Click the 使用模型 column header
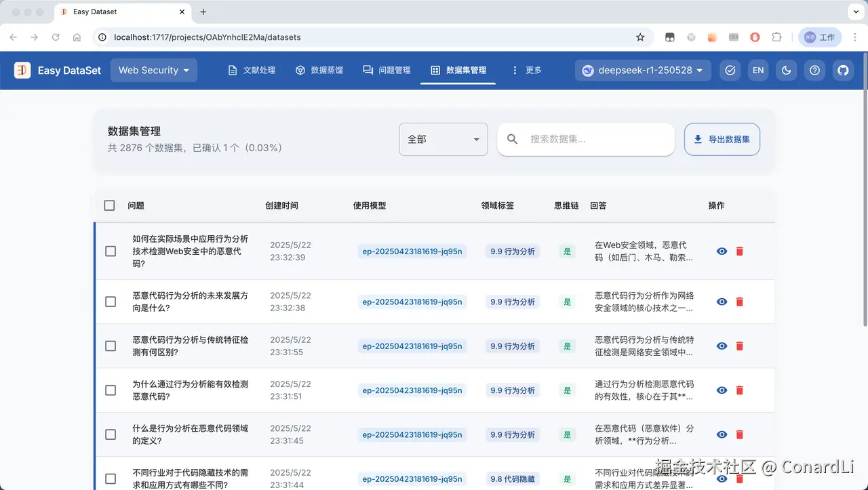868x490 pixels. tap(370, 205)
